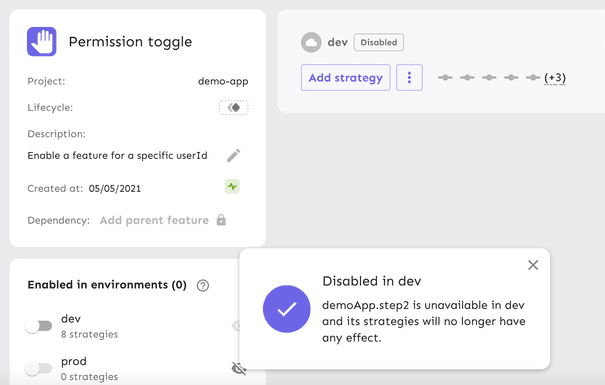The image size is (605, 385).
Task: Click the dependency lock icon
Action: [221, 220]
